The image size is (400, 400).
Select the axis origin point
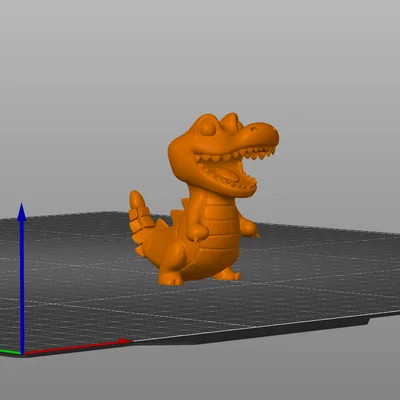22,353
